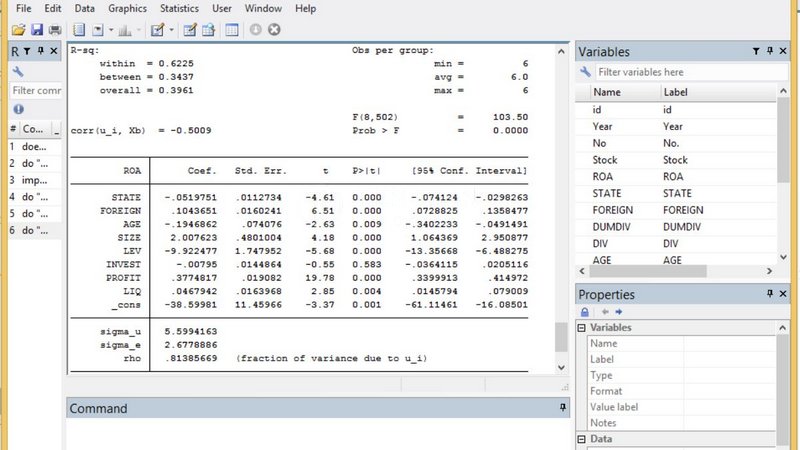
Task: Open the Log notebook toolbar icon
Action: point(79,30)
